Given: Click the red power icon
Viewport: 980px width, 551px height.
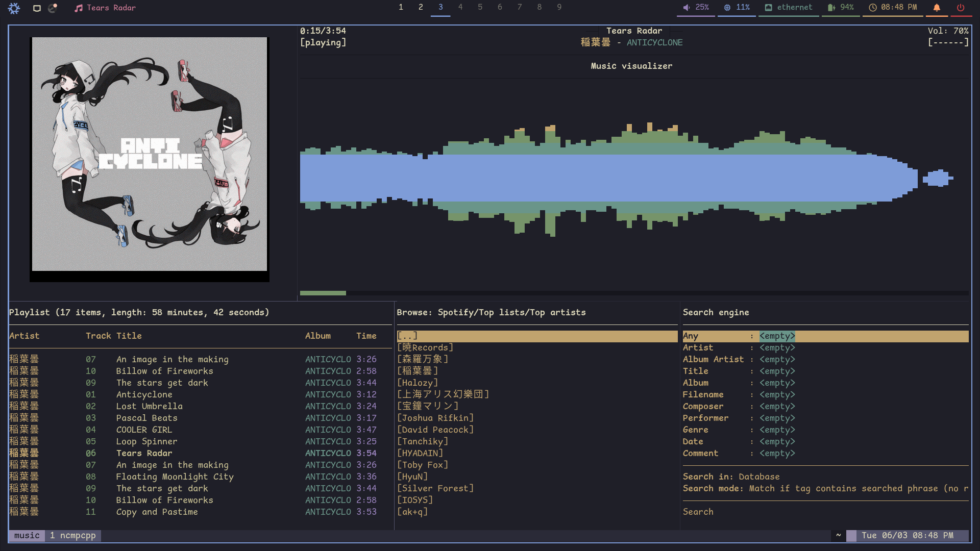Looking at the screenshot, I should tap(961, 8).
